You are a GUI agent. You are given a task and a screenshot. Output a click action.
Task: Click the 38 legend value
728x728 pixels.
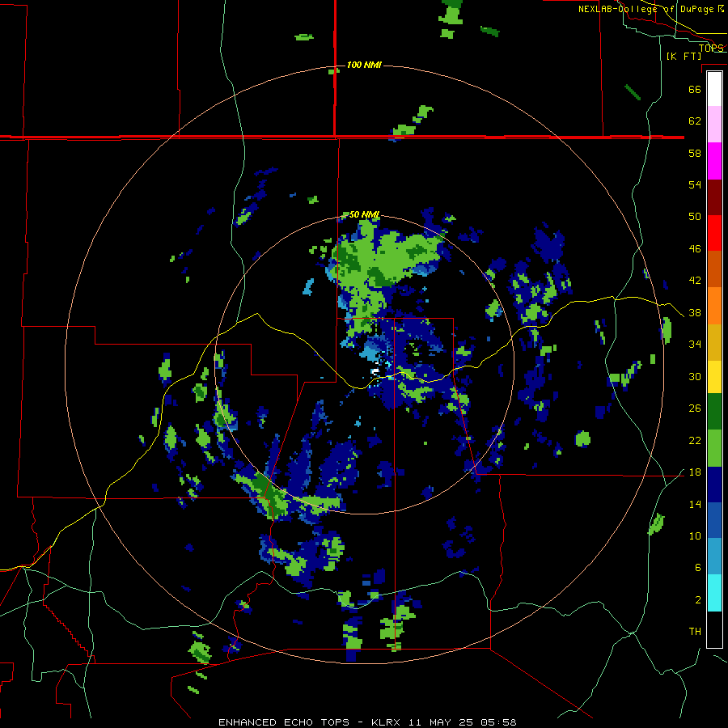coord(695,313)
